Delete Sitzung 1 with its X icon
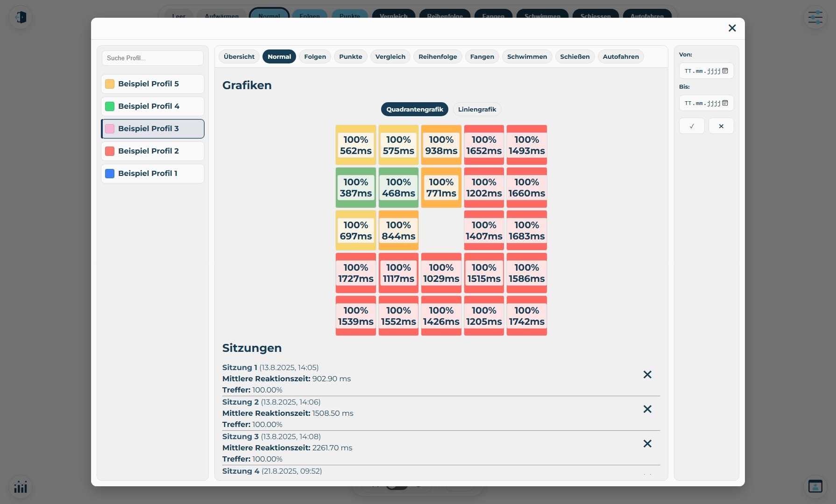 click(647, 375)
